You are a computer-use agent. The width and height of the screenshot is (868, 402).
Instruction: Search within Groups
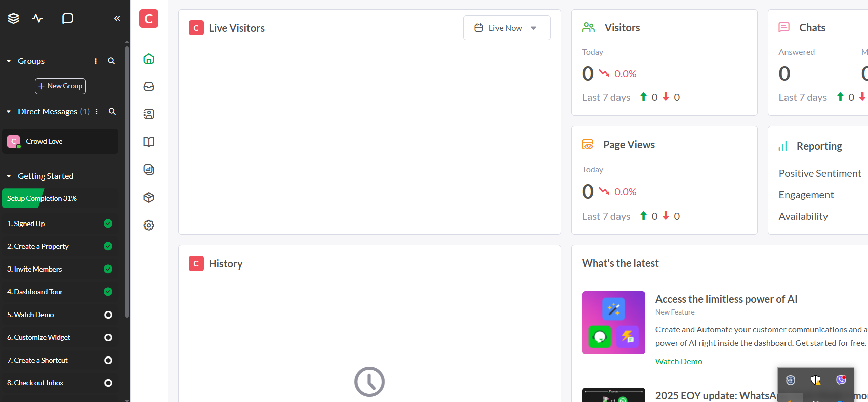(111, 61)
